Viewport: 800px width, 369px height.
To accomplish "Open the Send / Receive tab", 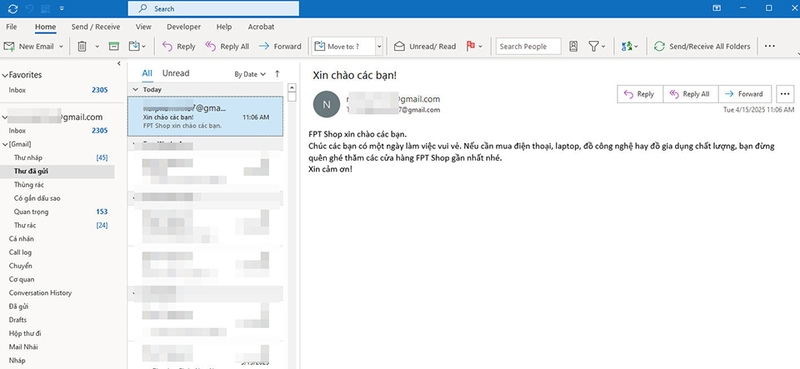I will tap(95, 27).
